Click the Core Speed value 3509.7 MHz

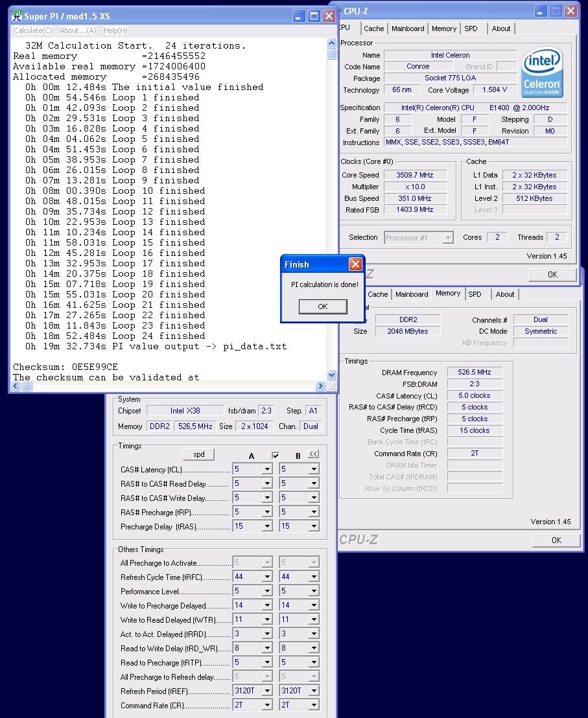415,175
